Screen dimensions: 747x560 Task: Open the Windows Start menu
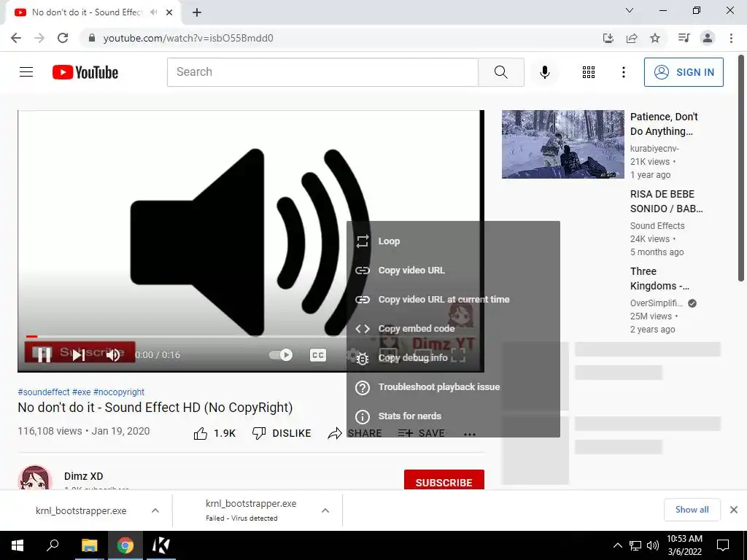18,545
